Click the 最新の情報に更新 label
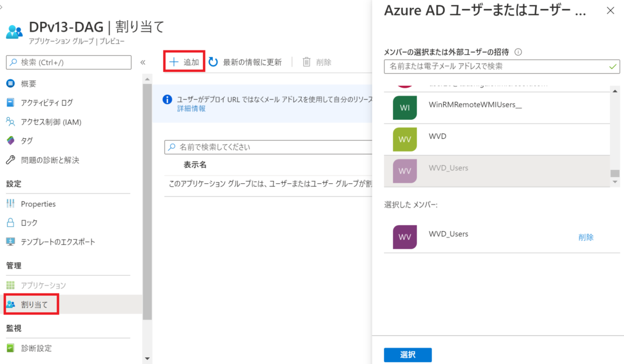 [252, 62]
